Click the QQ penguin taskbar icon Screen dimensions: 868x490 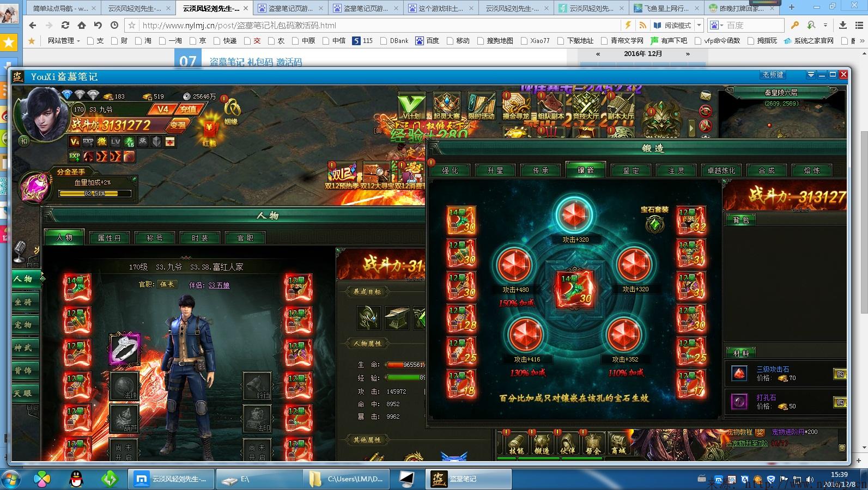(76, 479)
